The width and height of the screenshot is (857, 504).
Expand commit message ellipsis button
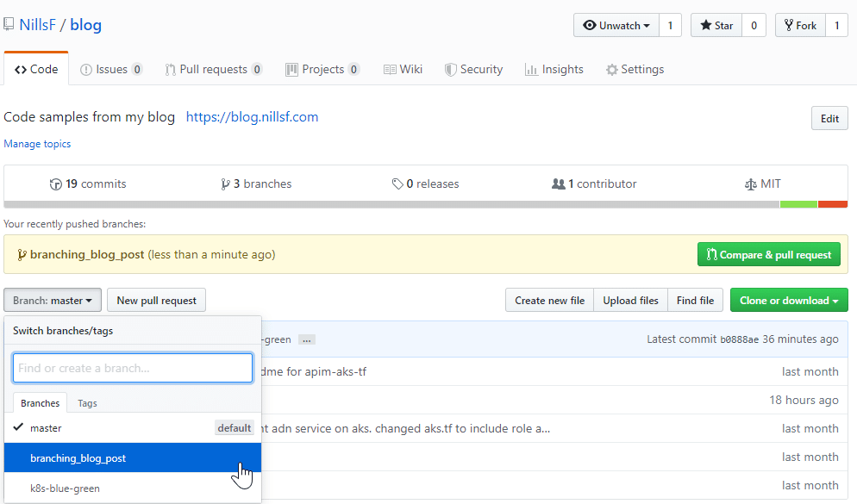click(307, 339)
